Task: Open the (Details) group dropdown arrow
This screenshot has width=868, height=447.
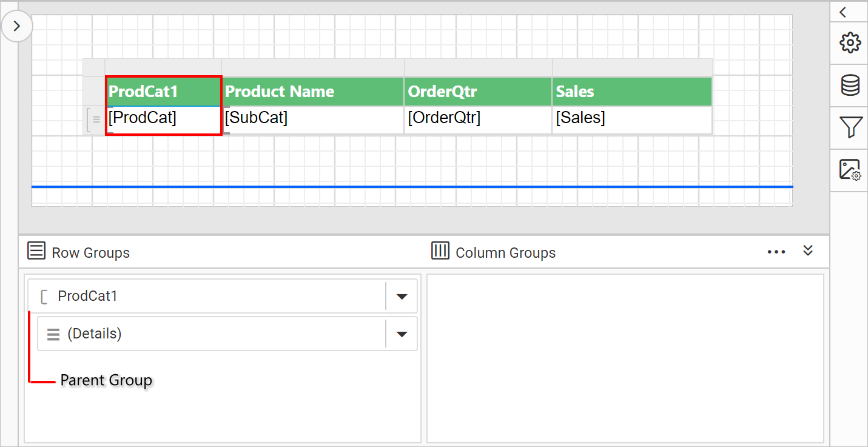Action: (402, 334)
